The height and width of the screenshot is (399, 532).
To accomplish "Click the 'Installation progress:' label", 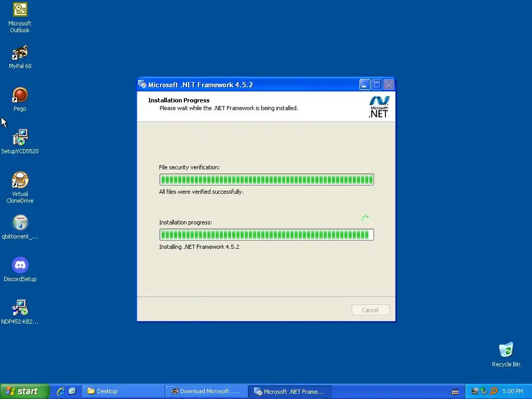I will 185,222.
